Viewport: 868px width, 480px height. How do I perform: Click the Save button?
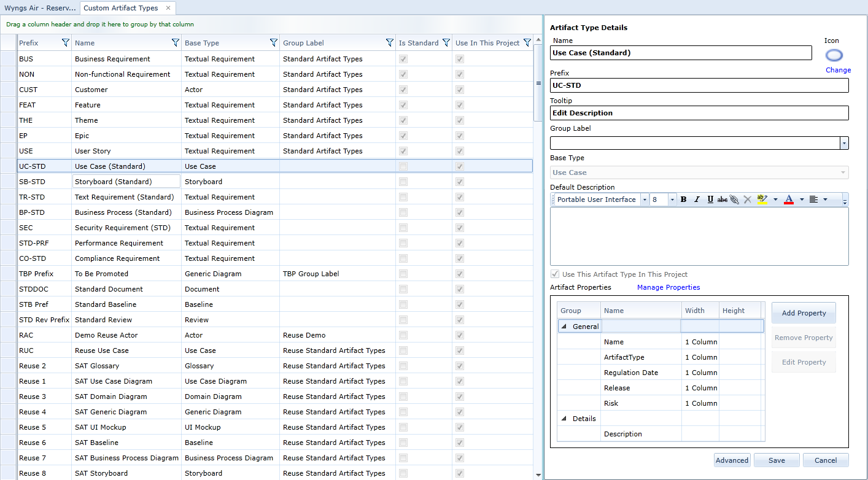776,460
